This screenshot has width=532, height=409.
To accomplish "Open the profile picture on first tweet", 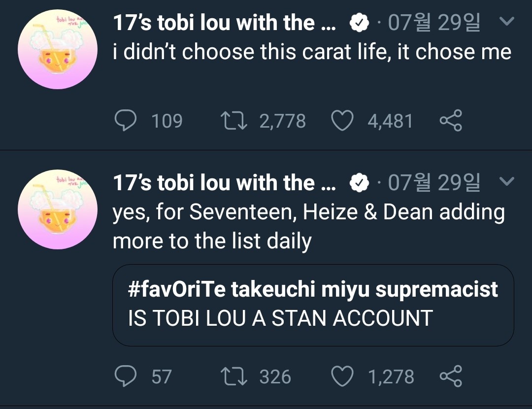I will pos(57,50).
